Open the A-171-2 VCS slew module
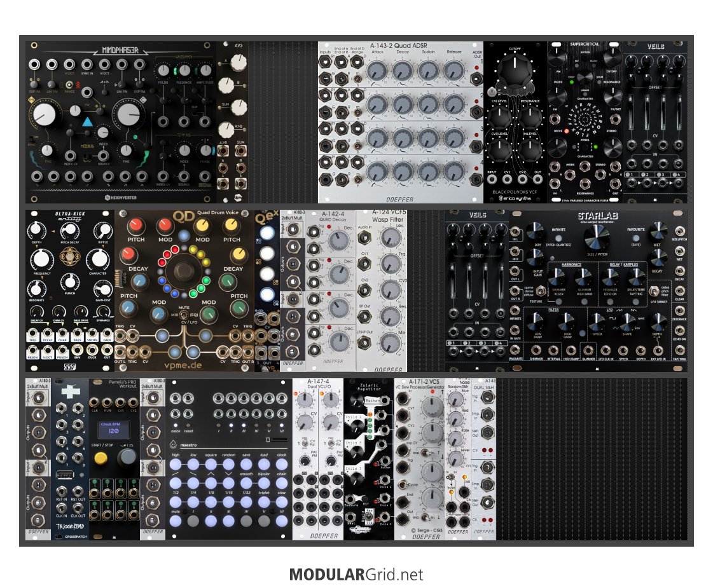Screen dimensions: 713x588 tap(420, 460)
